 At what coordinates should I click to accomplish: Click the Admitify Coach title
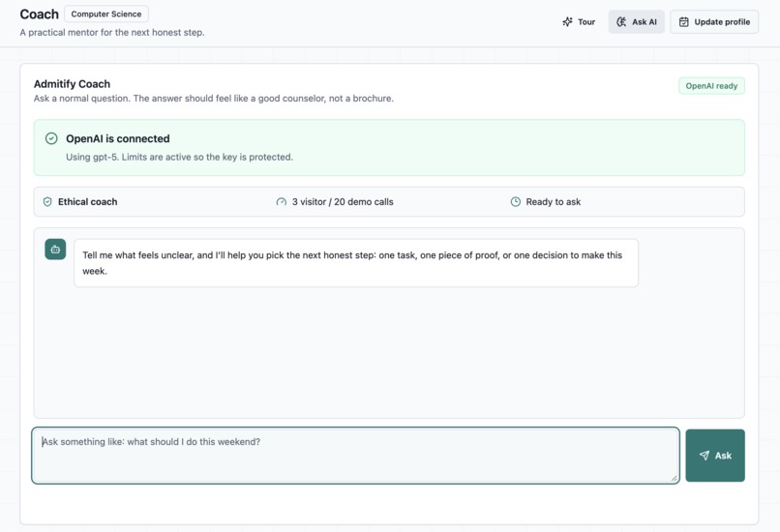click(73, 84)
